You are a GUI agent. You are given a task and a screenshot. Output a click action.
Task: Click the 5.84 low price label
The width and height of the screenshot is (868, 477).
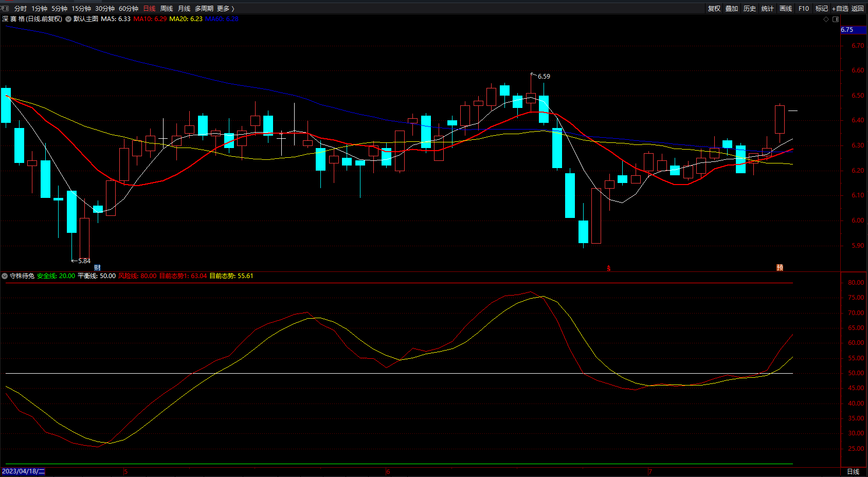point(84,261)
